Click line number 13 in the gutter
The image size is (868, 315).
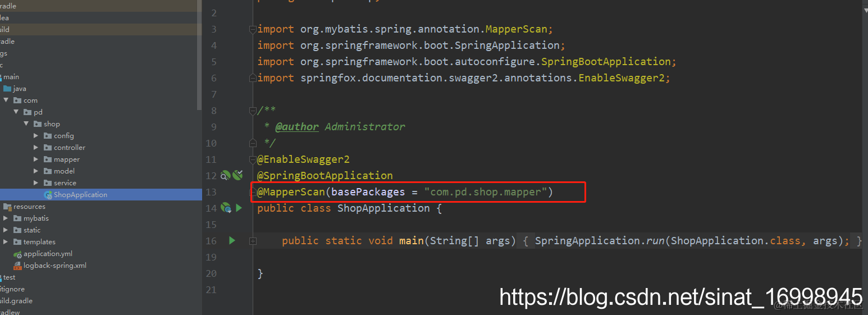[211, 192]
